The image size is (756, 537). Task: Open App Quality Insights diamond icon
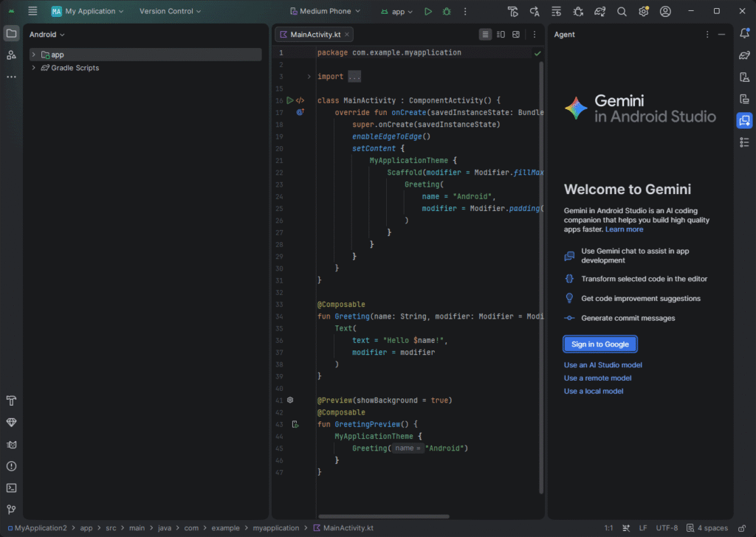(x=11, y=423)
